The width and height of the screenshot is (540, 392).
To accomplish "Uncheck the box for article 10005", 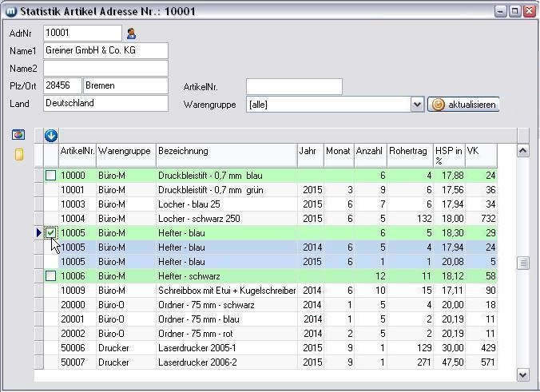I will coord(51,233).
